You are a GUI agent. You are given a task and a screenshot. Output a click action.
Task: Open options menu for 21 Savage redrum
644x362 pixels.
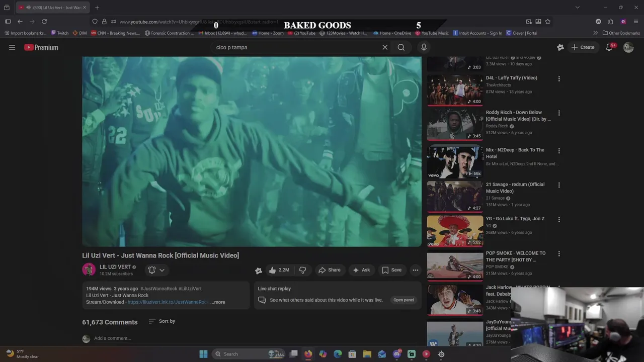(559, 185)
